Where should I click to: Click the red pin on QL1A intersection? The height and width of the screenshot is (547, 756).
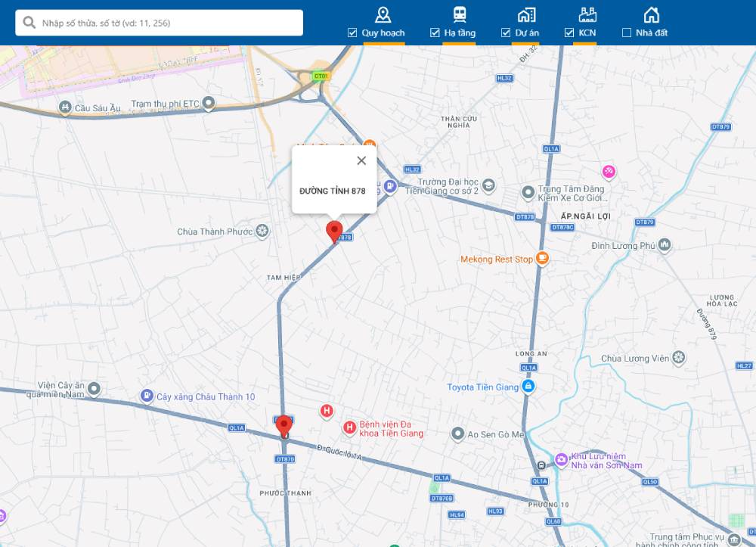coord(284,425)
